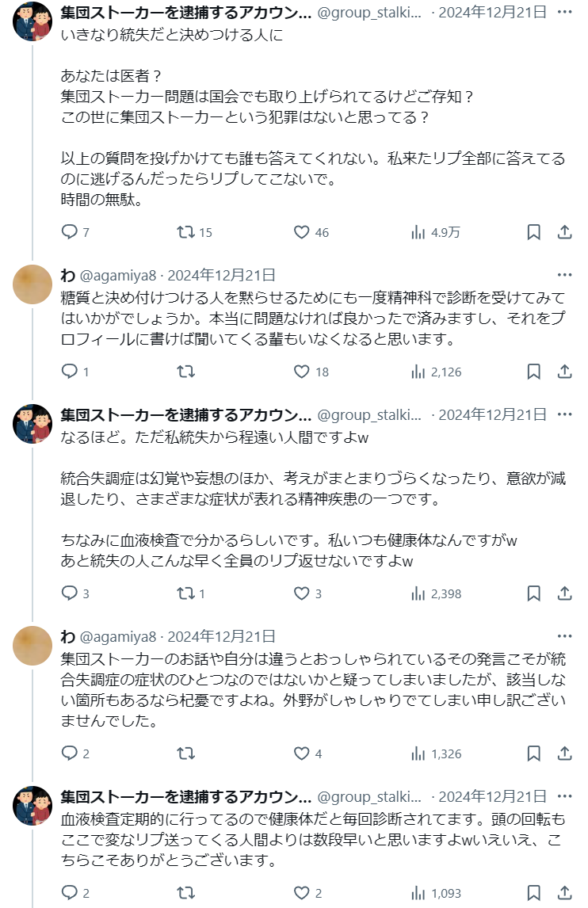Open the @group_stalki… handle on the first post

click(x=369, y=13)
